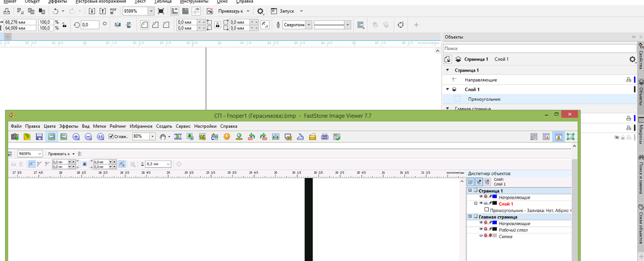Click the Undo arrow in CorelDRAW toolbar
This screenshot has width=644, height=261.
coord(55,11)
